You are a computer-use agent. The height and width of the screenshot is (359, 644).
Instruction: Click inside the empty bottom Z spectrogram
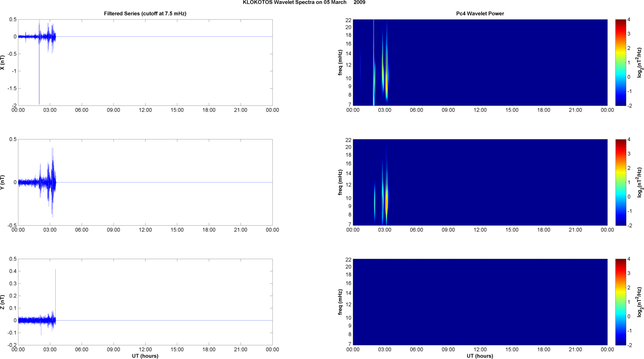480,302
